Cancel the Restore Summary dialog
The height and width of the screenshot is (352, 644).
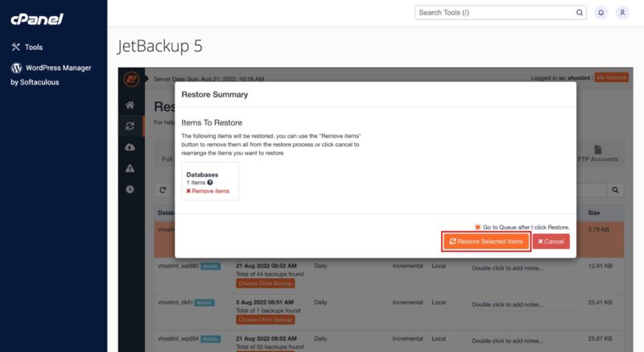551,242
